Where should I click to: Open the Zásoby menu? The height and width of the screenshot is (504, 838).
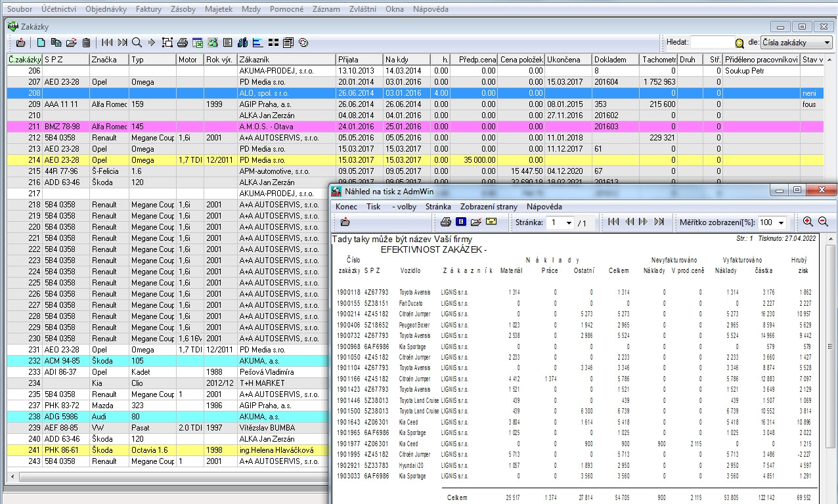(183, 9)
